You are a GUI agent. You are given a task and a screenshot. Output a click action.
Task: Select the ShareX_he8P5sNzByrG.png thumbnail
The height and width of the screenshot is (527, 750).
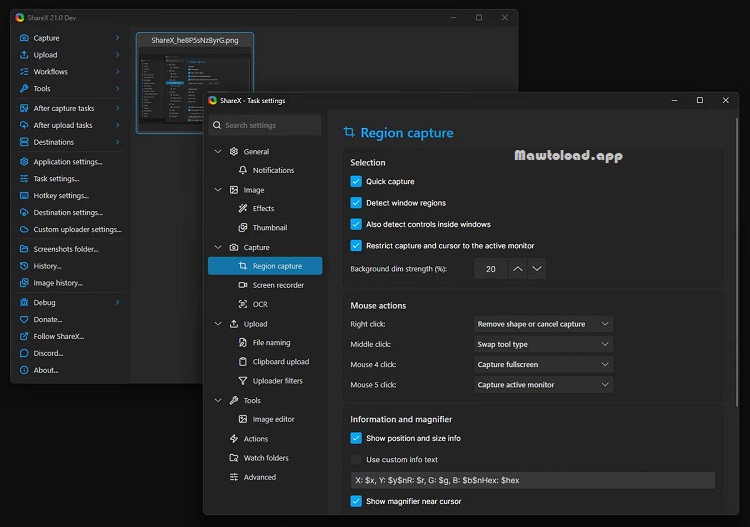(195, 83)
